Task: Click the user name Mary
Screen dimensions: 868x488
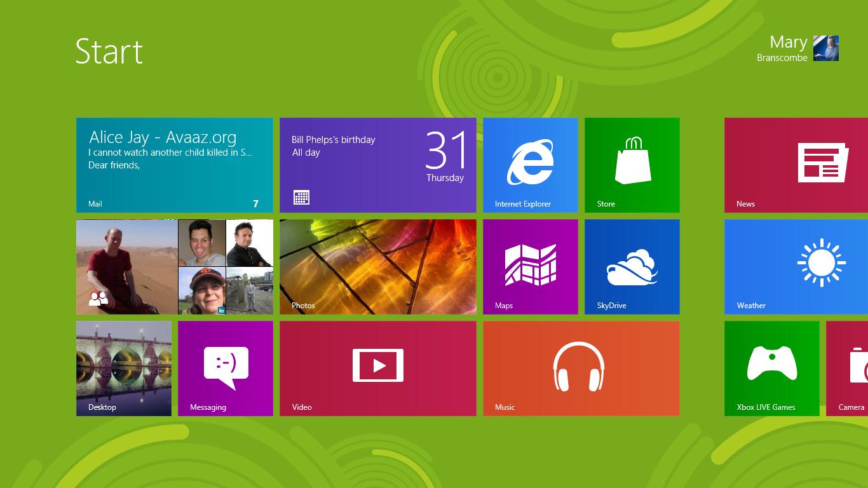Action: [789, 42]
